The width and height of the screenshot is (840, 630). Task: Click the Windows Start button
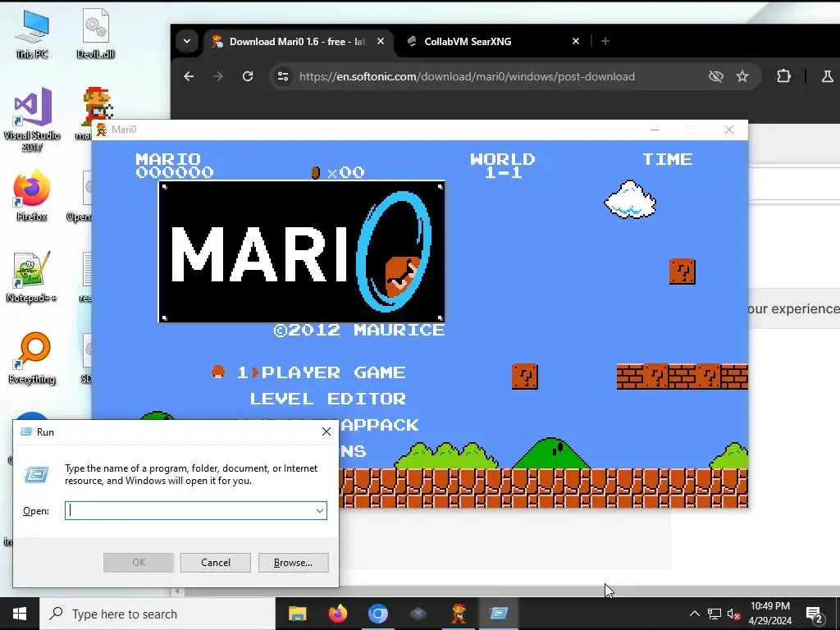[20, 614]
